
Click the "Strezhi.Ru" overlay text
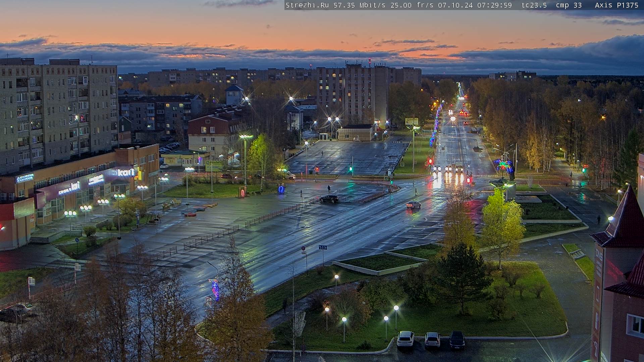pyautogui.click(x=307, y=5)
